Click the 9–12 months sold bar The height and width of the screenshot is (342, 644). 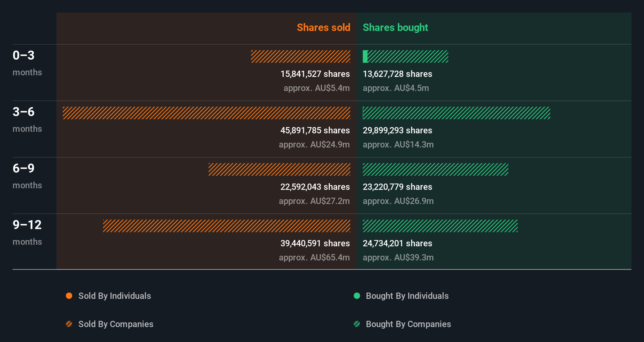(x=227, y=226)
